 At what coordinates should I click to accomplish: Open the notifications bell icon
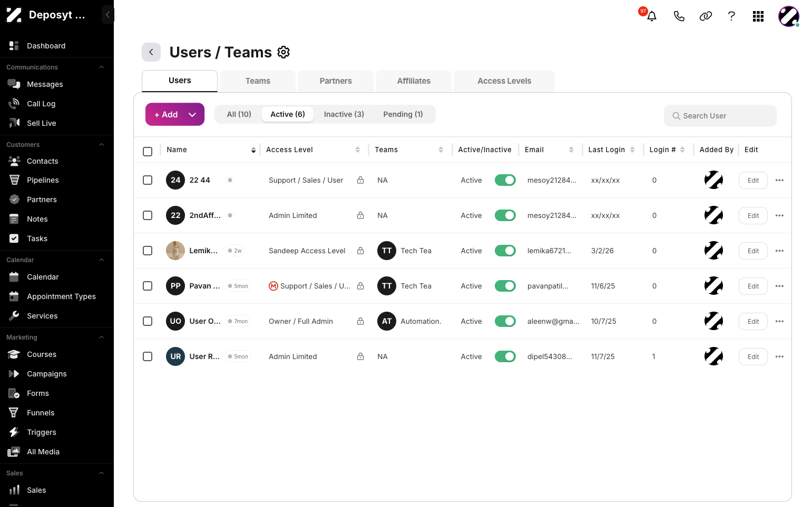tap(652, 16)
